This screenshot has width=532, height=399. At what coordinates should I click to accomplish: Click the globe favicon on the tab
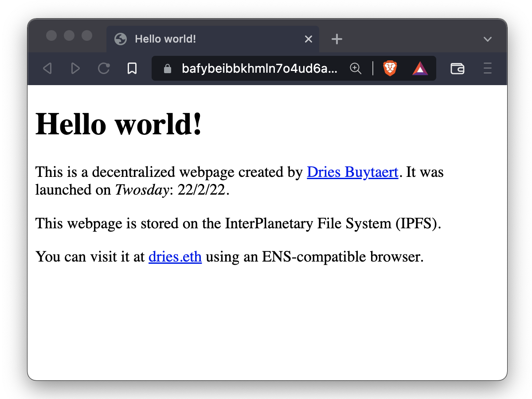click(x=120, y=39)
